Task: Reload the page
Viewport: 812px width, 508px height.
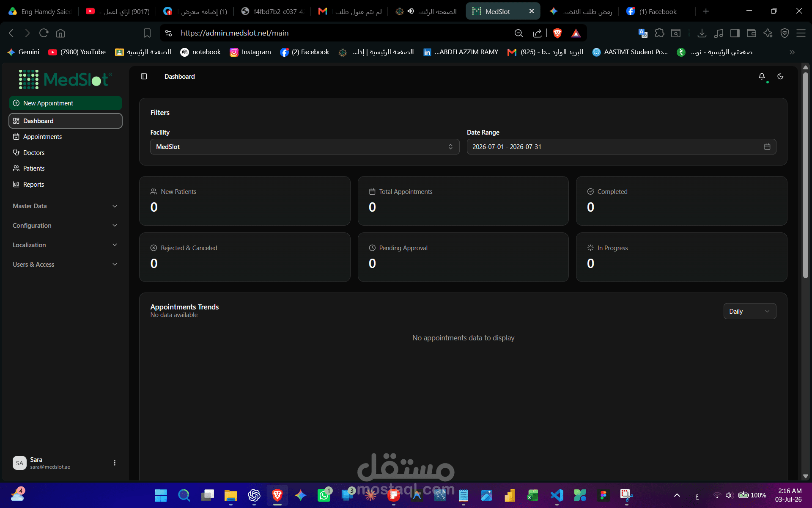Action: coord(44,33)
